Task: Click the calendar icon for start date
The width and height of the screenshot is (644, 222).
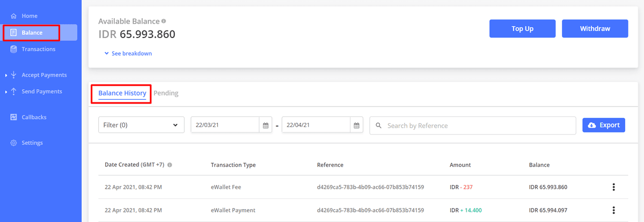Action: coord(265,125)
